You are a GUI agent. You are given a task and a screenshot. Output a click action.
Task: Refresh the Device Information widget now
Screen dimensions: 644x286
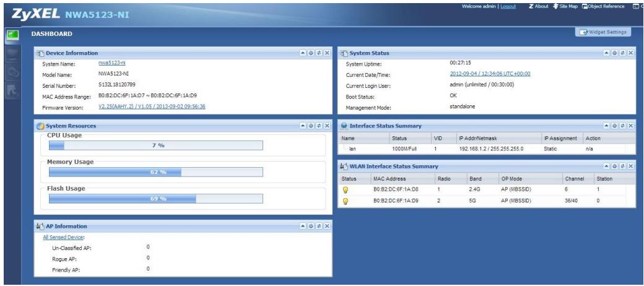click(x=319, y=53)
